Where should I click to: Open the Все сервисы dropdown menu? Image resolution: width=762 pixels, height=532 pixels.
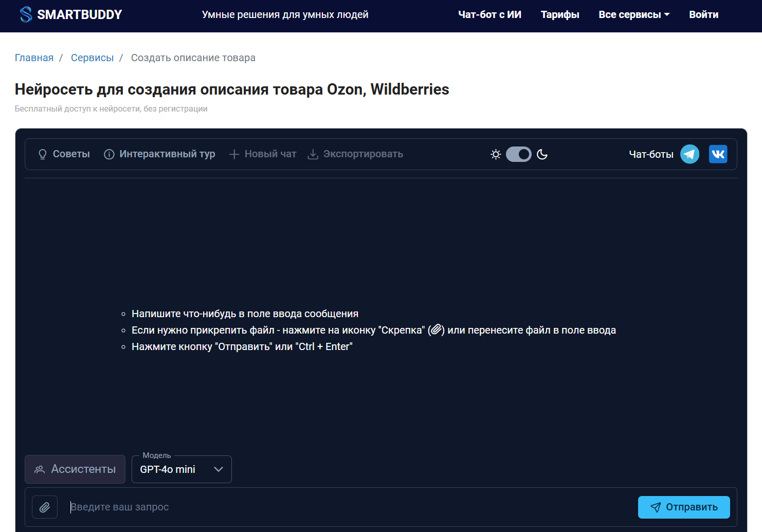[x=633, y=15]
